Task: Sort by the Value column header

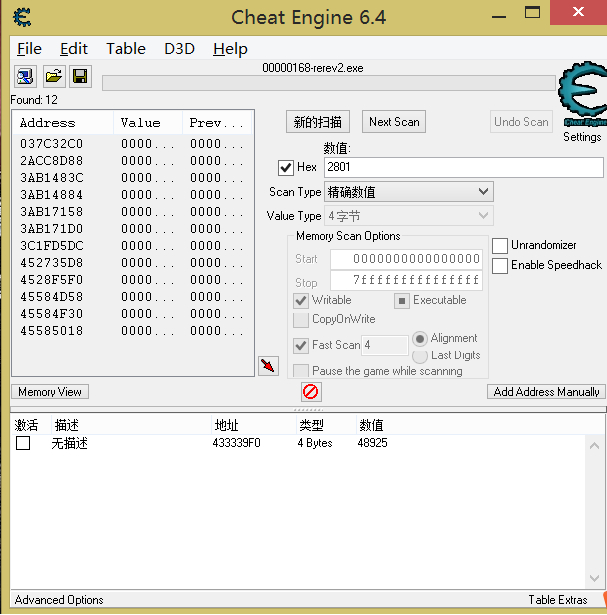Action: (148, 123)
